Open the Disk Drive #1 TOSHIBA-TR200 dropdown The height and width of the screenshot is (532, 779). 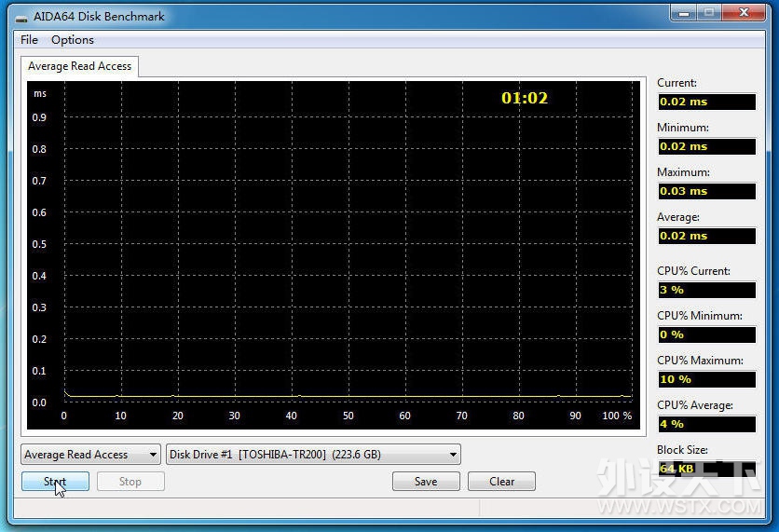click(x=313, y=455)
